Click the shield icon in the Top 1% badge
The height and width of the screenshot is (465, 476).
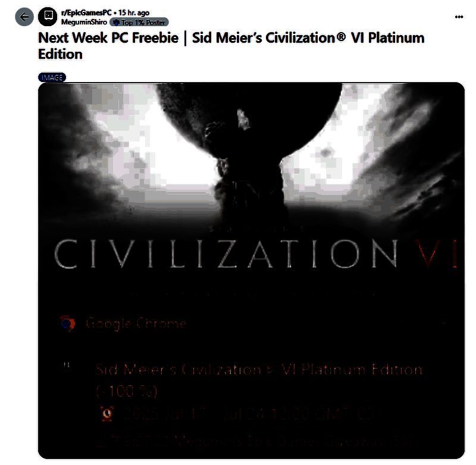click(116, 22)
